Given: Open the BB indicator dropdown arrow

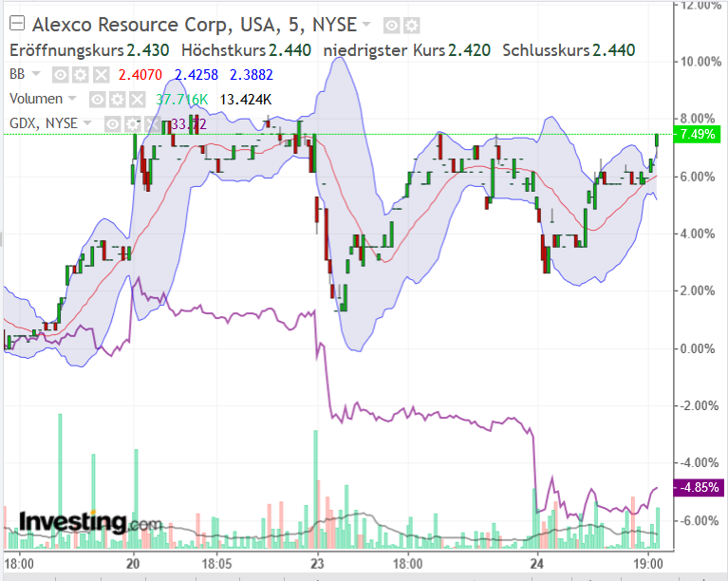Looking at the screenshot, I should (36, 74).
